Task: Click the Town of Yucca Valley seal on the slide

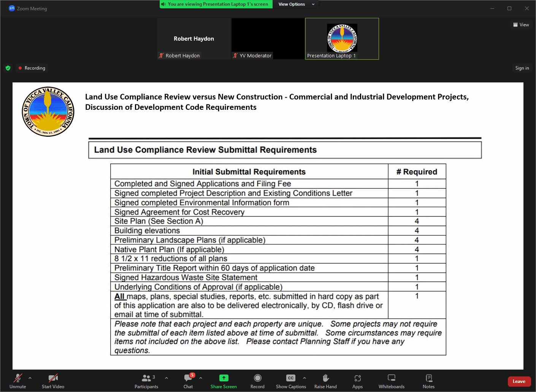Action: [48, 112]
